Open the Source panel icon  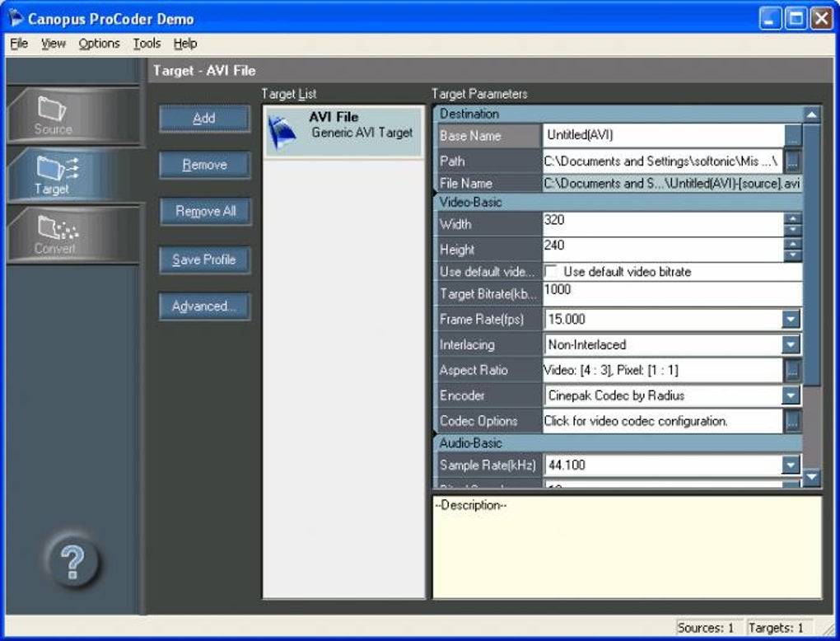point(52,110)
